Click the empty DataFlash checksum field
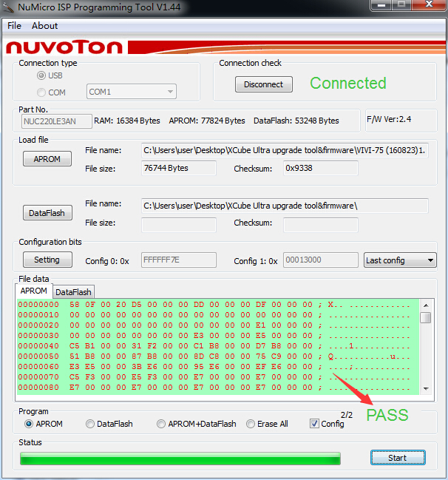Screen dimensions: 448x480 (321, 225)
